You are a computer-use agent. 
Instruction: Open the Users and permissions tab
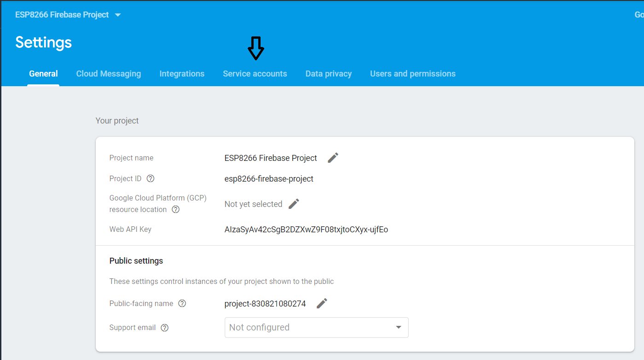(412, 73)
